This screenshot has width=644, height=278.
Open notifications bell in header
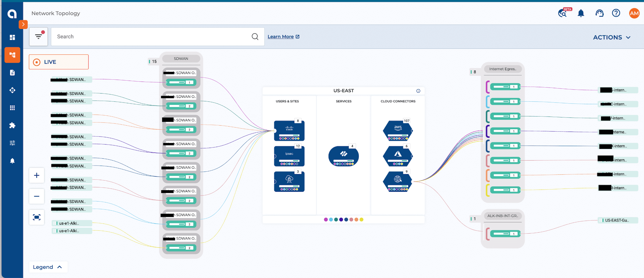[581, 13]
